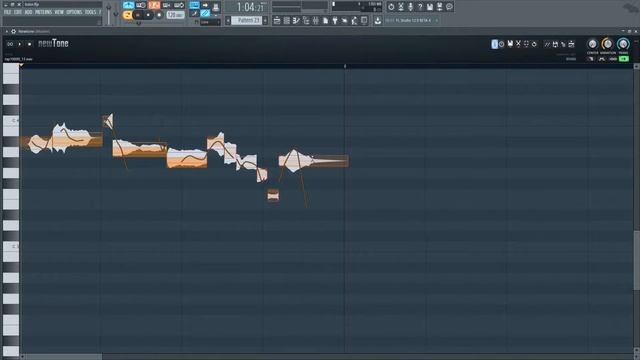Click the Newtone Stop button
640x360 pixels.
coord(29,44)
